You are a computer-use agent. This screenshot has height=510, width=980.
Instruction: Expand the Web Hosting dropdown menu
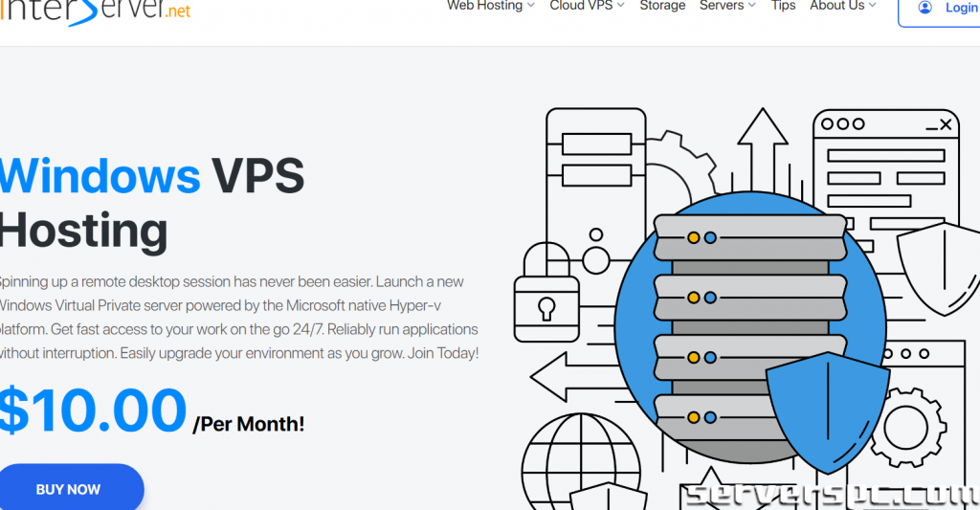click(x=491, y=6)
